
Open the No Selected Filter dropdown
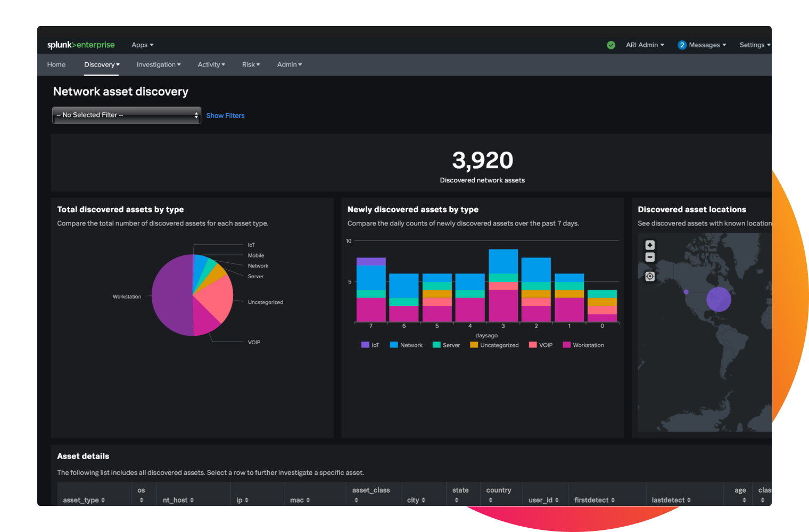click(126, 115)
